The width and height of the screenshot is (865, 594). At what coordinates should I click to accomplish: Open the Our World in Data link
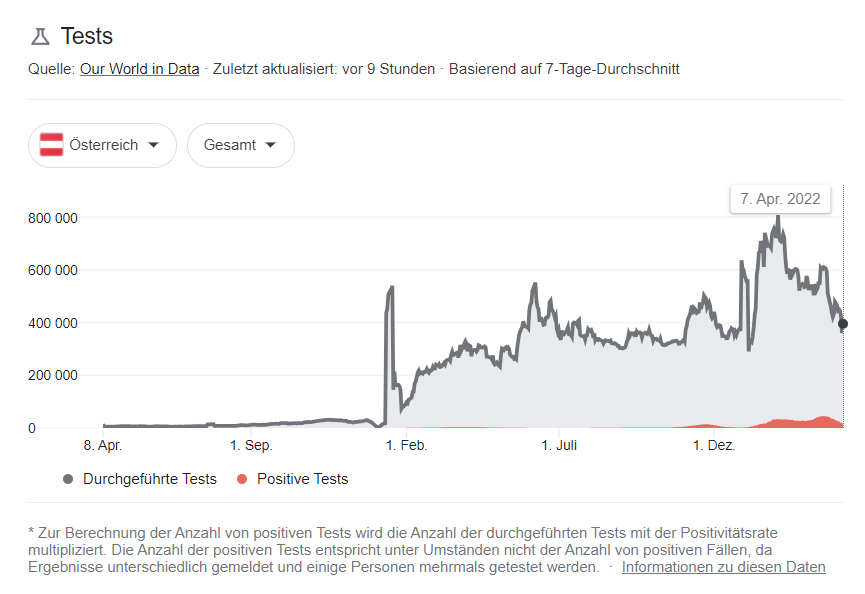[139, 69]
